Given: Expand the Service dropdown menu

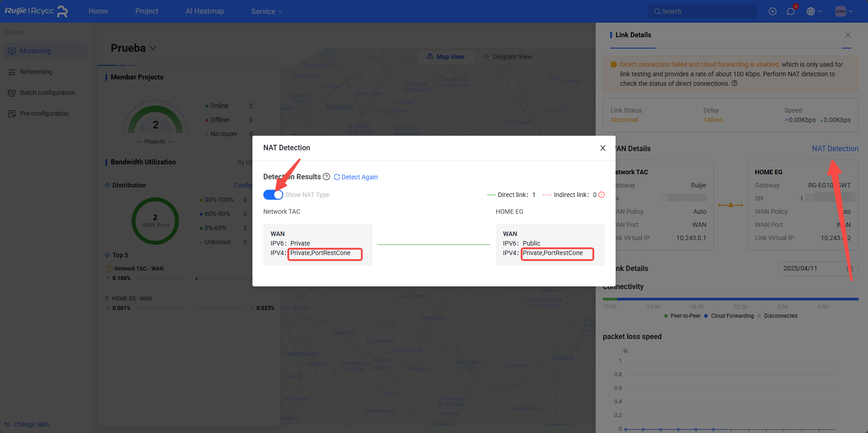Looking at the screenshot, I should click(267, 11).
